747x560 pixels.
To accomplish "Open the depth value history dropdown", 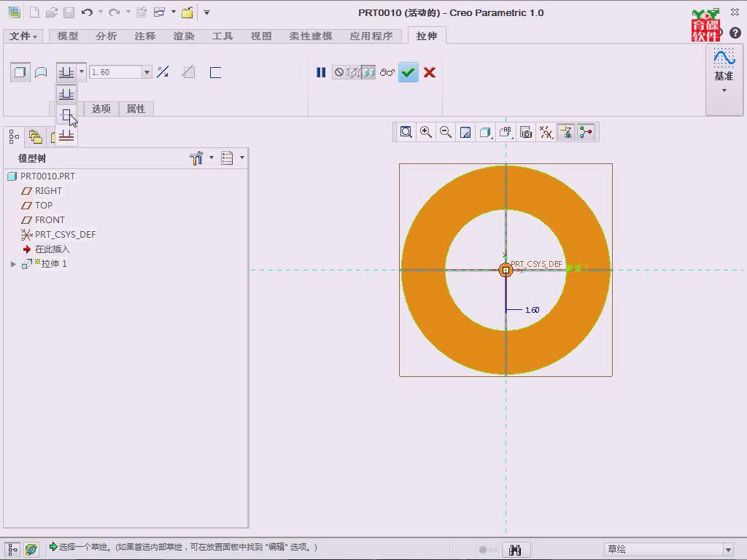I will [147, 72].
